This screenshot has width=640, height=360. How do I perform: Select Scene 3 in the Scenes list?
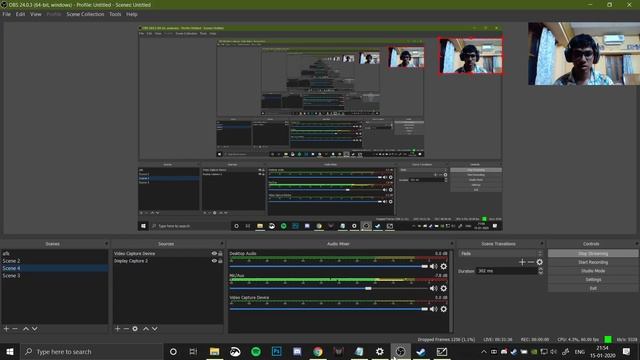55,276
